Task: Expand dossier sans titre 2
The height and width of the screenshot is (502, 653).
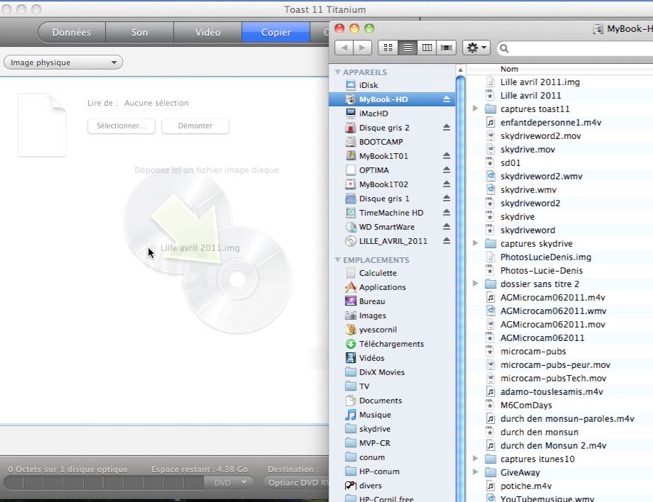Action: tap(475, 284)
